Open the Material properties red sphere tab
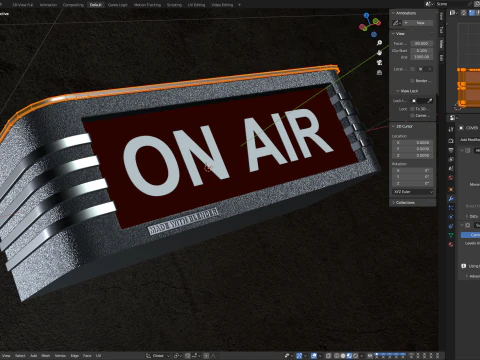Image resolution: width=480 pixels, height=360 pixels. pyautogui.click(x=451, y=244)
